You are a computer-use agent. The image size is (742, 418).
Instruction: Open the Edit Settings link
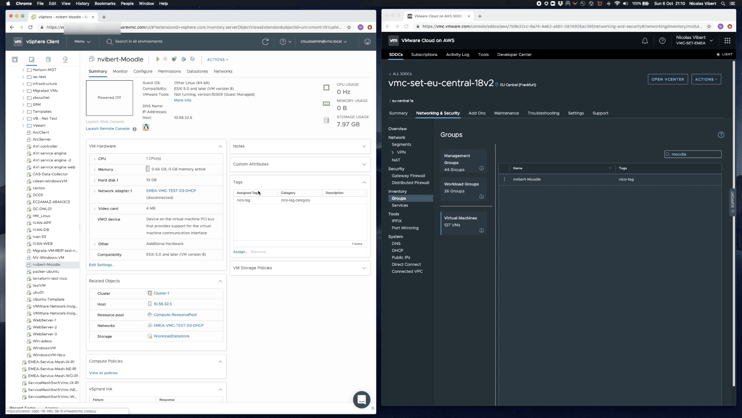coord(101,265)
